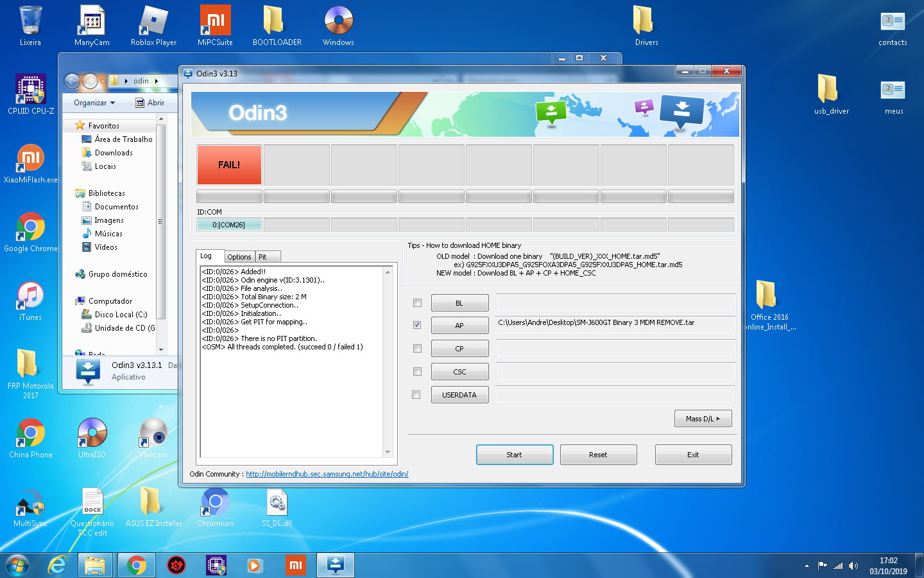Expand the Mass D/L menu

coord(703,419)
